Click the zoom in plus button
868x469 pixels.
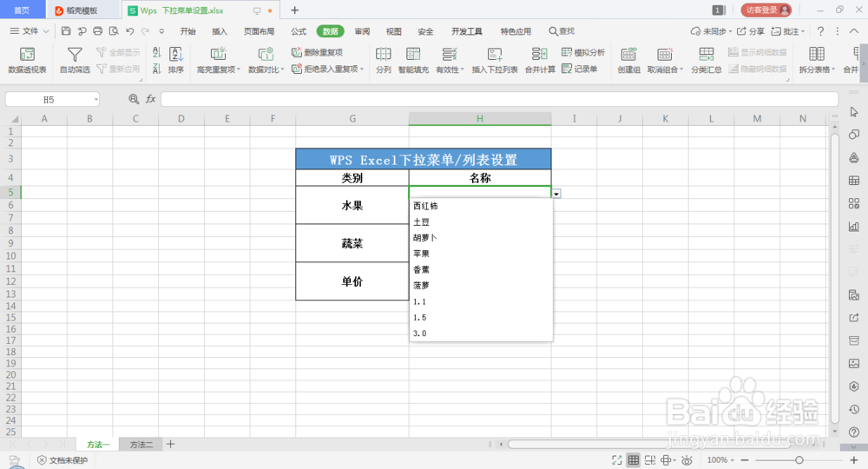pos(853,460)
